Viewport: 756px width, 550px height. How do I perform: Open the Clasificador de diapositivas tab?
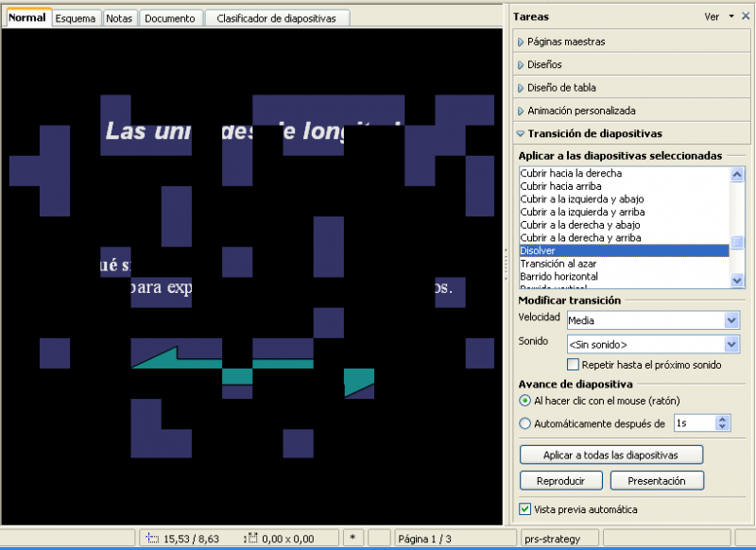(x=276, y=18)
